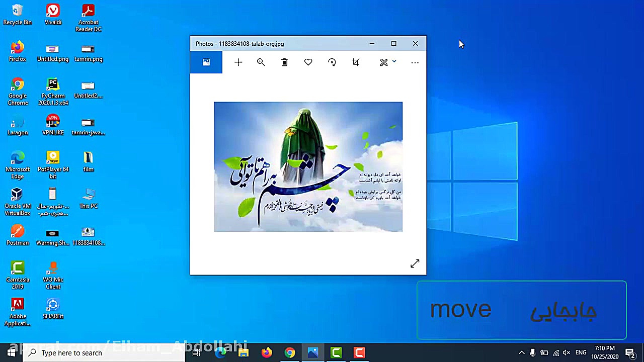Open the ENG language switcher

(581, 352)
